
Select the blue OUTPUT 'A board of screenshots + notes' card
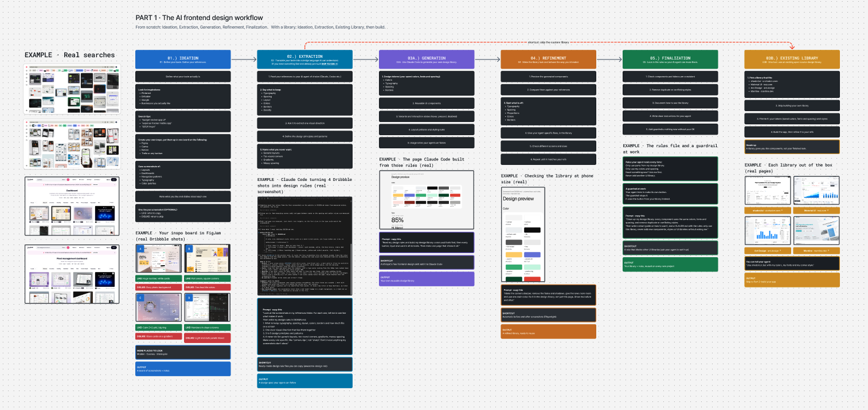183,369
